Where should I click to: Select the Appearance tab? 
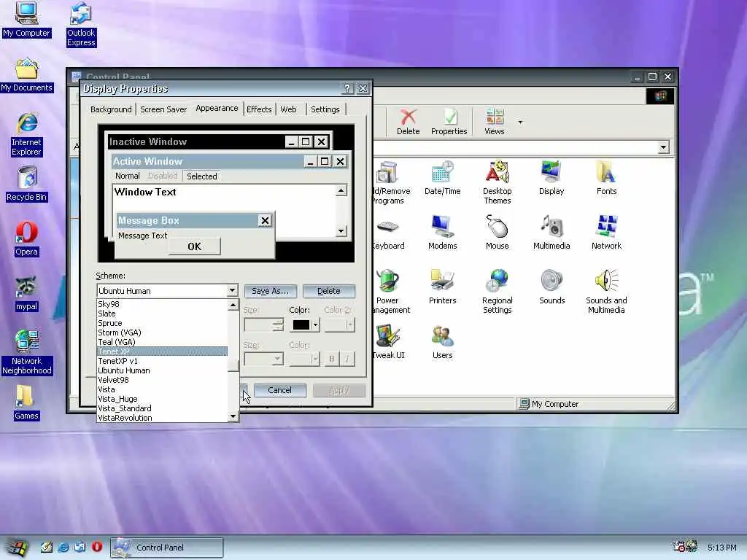click(x=217, y=108)
